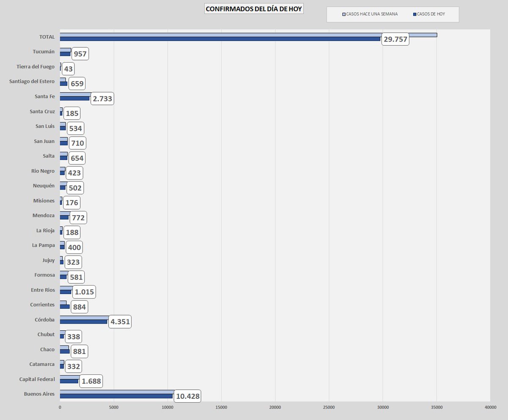Viewport: 508px width, 420px height.
Task: Select the La Rioja axis label
Action: (45, 231)
